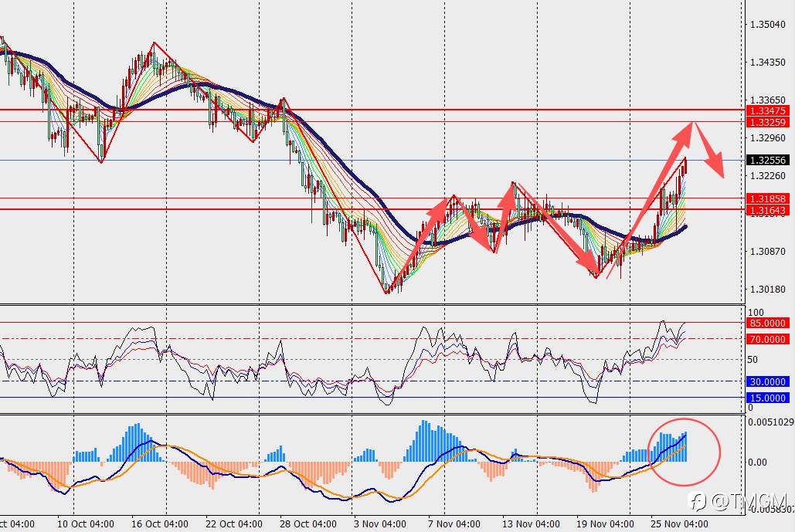Click the 1.31858 red price label
The image size is (795, 532).
tap(768, 198)
